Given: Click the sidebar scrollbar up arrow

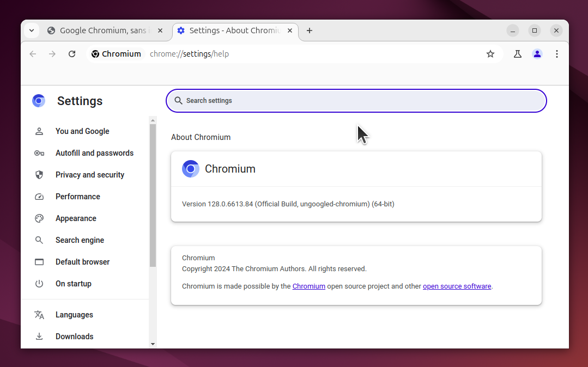Looking at the screenshot, I should tap(153, 120).
